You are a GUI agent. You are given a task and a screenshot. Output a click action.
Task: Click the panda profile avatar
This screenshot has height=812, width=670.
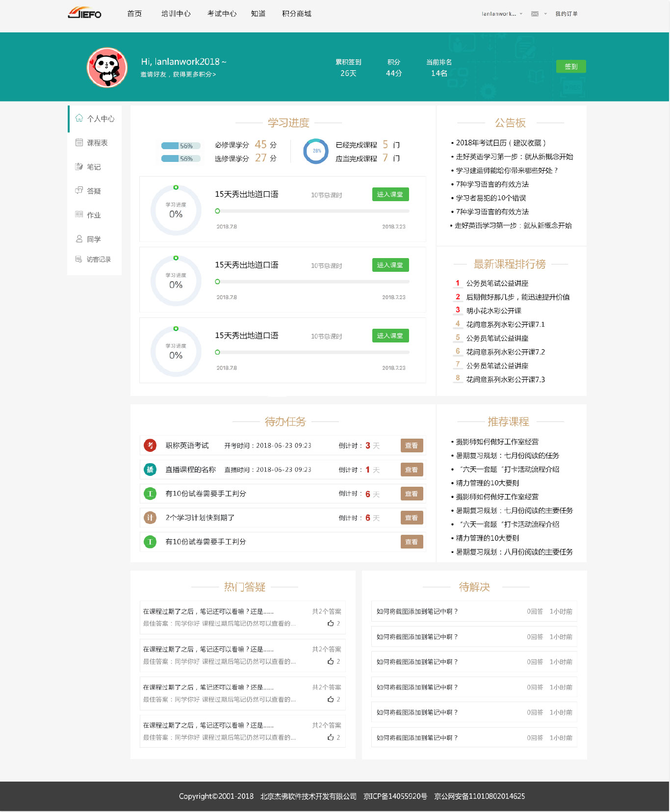[107, 67]
